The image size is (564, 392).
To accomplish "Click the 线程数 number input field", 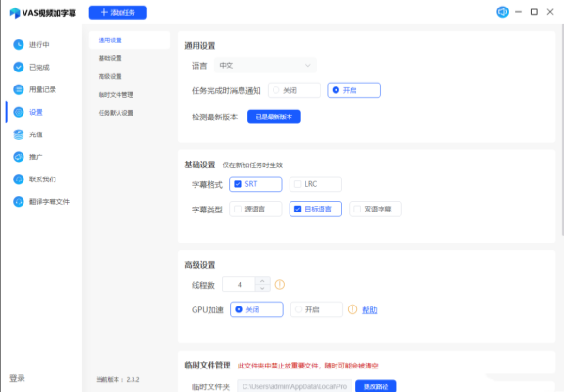I will click(x=239, y=285).
